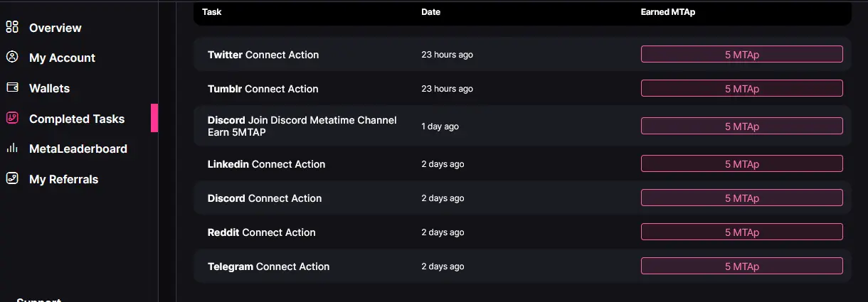Go to the Wallets section
Image resolution: width=868 pixels, height=302 pixels.
click(49, 88)
